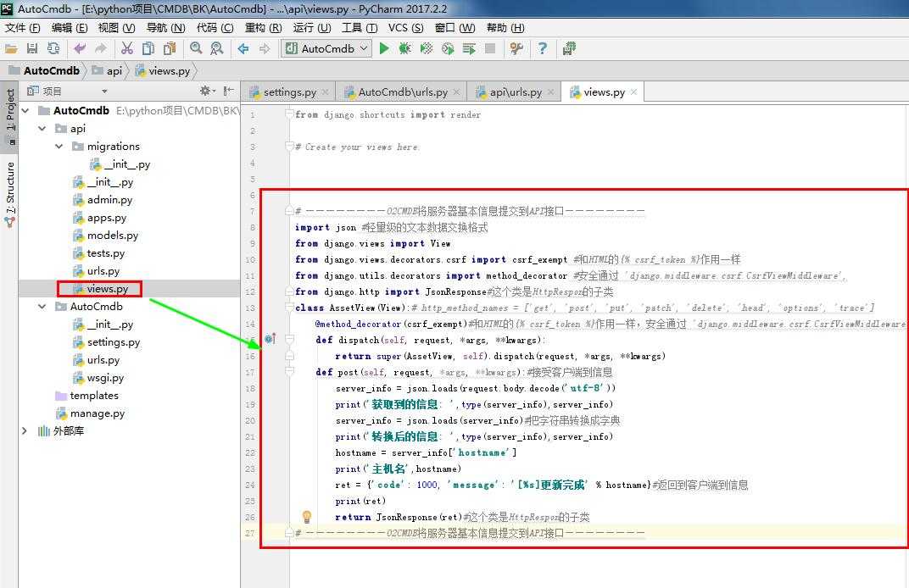The image size is (909, 588).
Task: Open Settings via the wrench icon
Action: pyautogui.click(x=516, y=48)
